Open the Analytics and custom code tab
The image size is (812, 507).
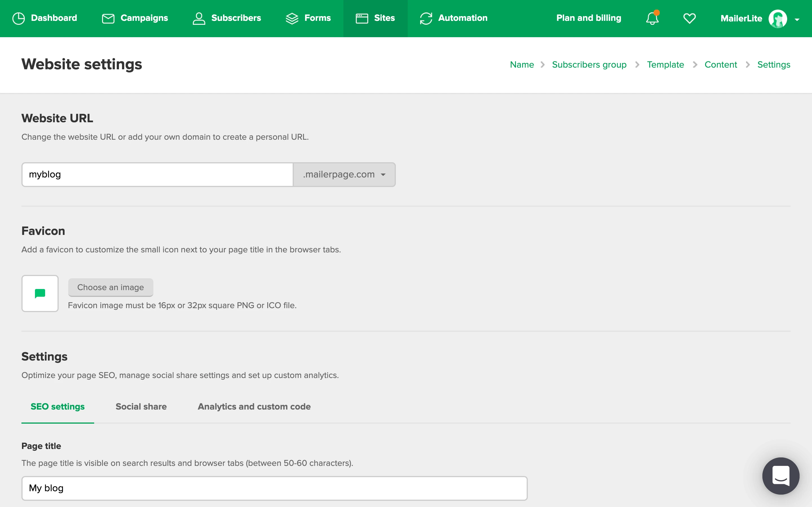pos(254,406)
